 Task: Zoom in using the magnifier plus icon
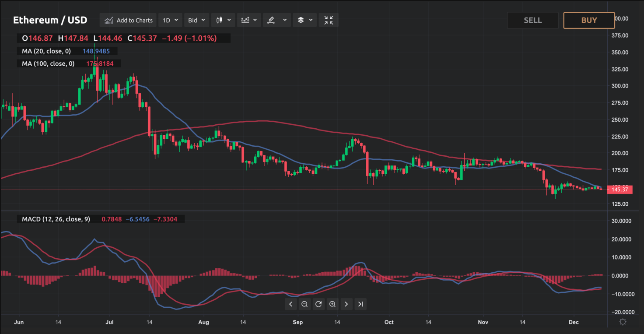tap(332, 304)
